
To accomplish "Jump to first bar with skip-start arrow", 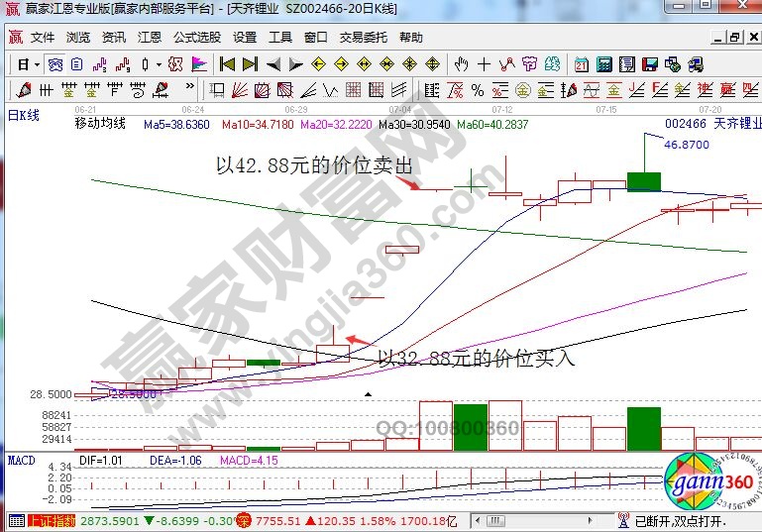I will [x=227, y=64].
